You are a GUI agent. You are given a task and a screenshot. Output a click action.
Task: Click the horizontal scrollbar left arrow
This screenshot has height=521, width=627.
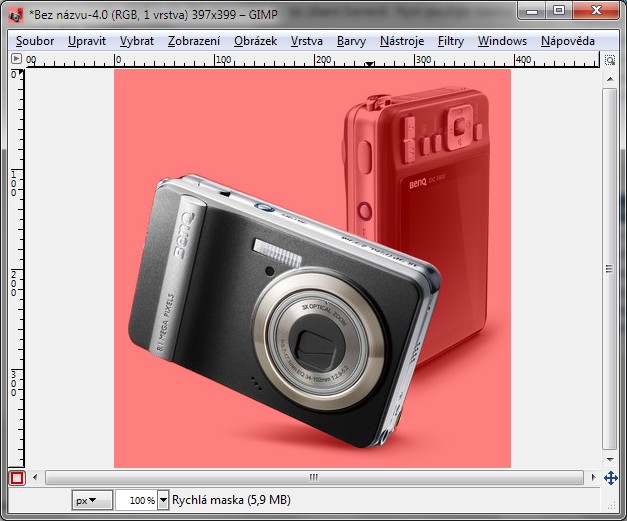coord(35,477)
